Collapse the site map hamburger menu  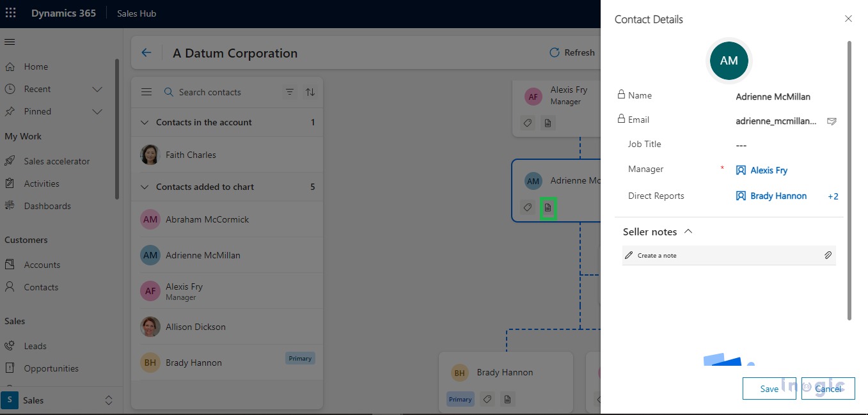(10, 42)
